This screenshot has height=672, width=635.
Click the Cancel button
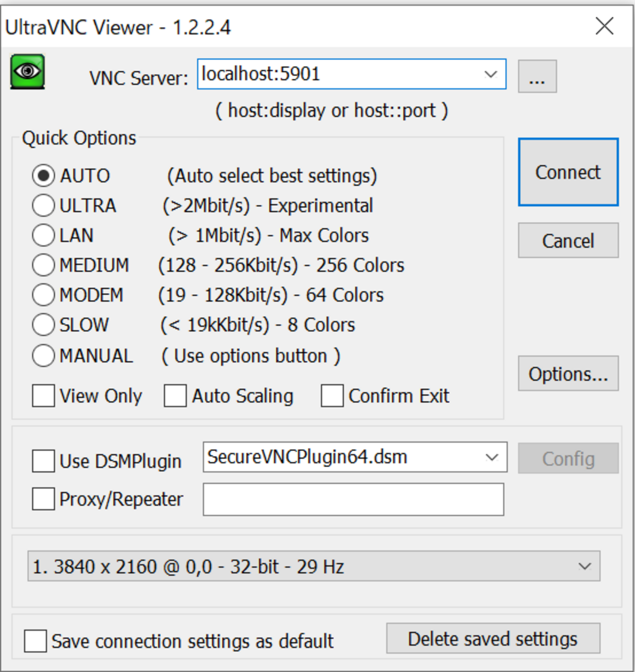click(569, 240)
